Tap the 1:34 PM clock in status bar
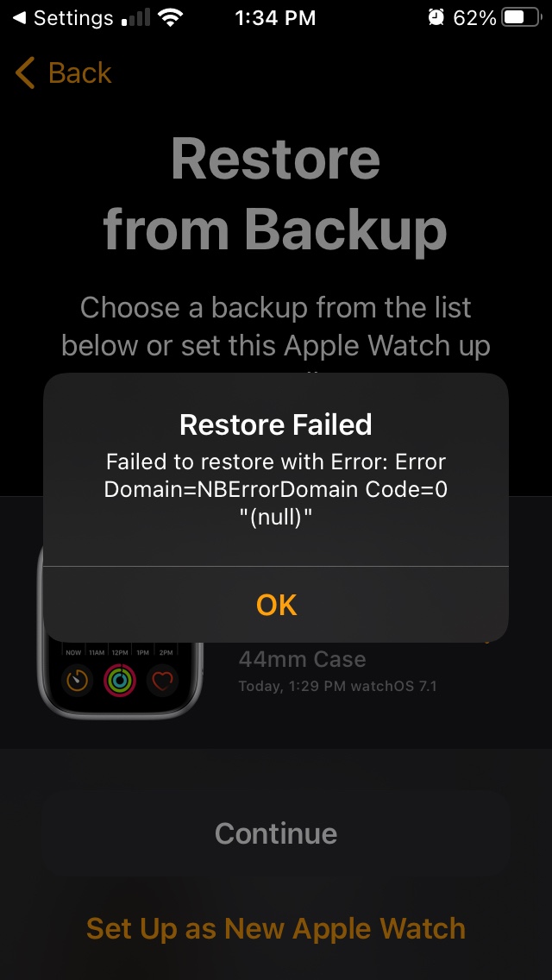Viewport: 552px width, 980px height. [275, 17]
